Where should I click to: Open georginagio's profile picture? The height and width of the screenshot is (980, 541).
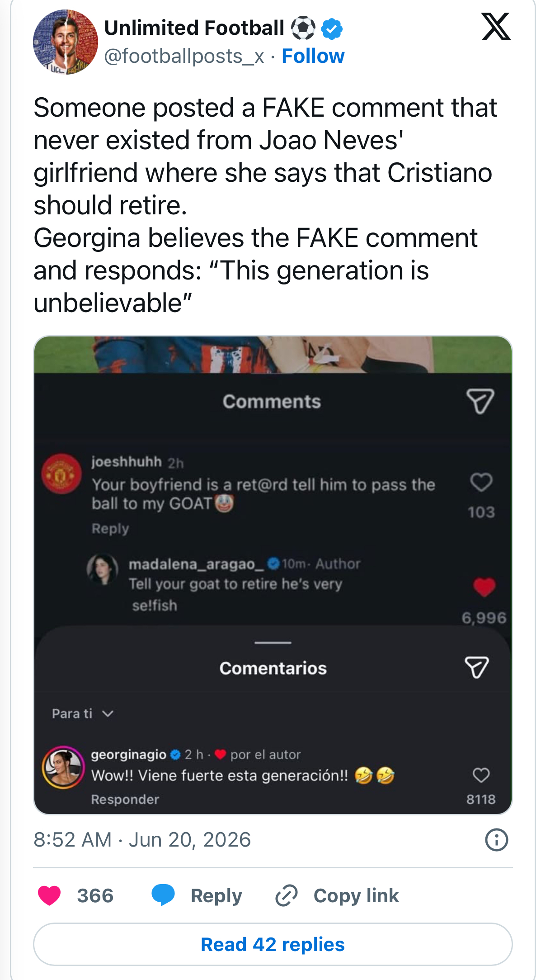(63, 767)
